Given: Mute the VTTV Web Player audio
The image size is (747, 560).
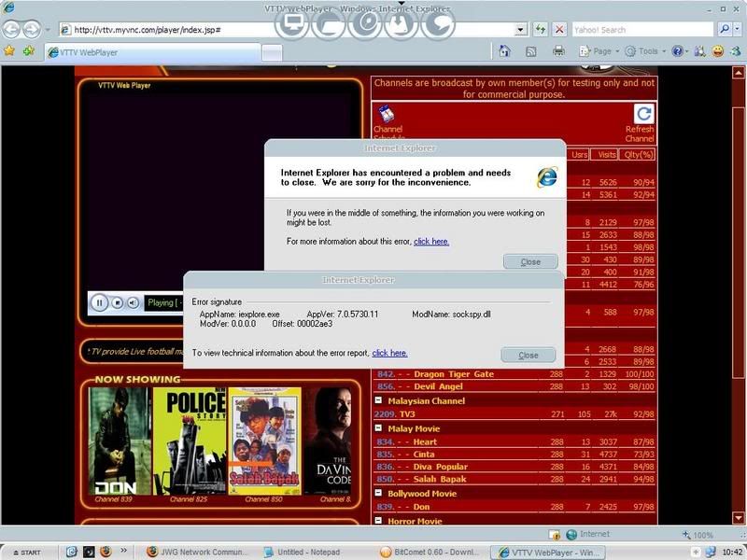Looking at the screenshot, I should click(x=133, y=302).
